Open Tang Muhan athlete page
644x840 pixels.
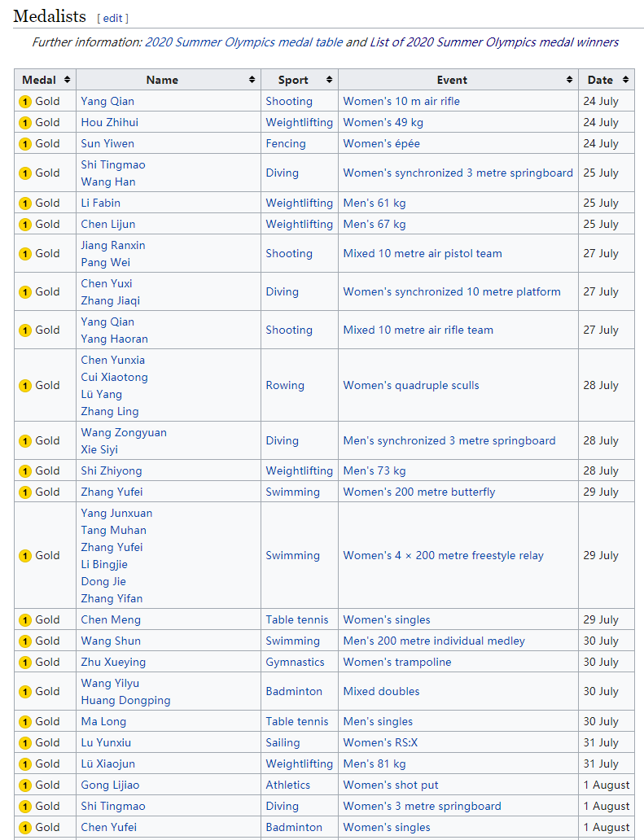(114, 531)
